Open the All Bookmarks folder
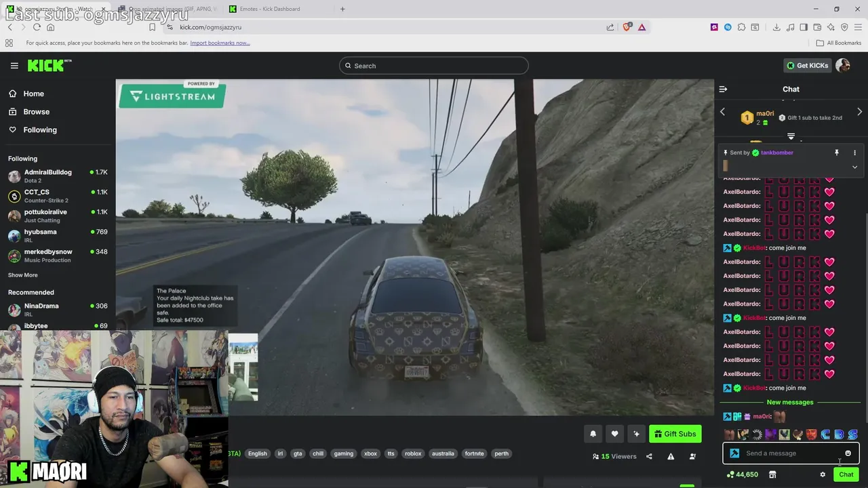868x488 pixels. (839, 43)
